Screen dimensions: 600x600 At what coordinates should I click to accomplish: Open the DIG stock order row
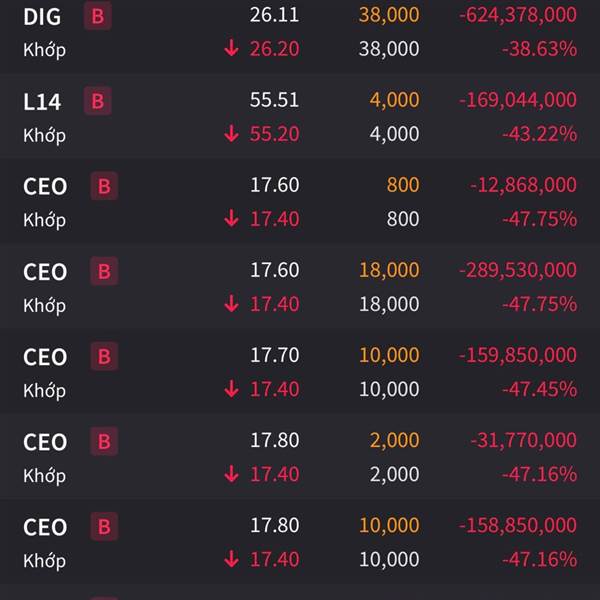pyautogui.click(x=300, y=33)
